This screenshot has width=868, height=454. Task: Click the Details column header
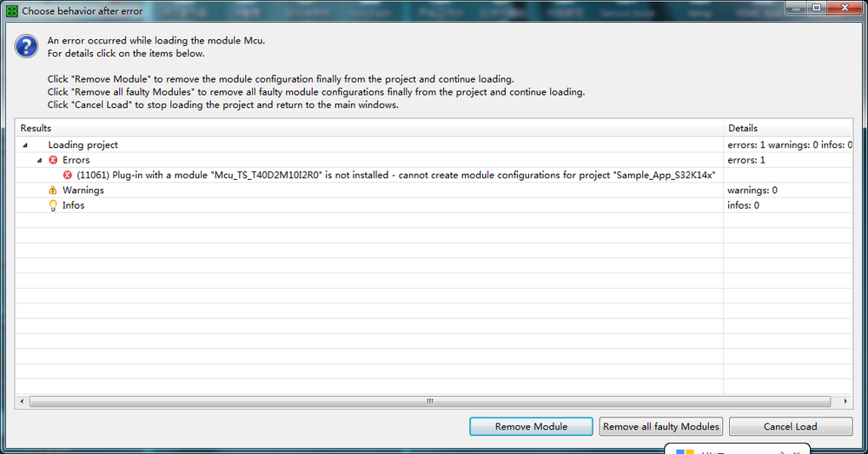[x=788, y=128]
